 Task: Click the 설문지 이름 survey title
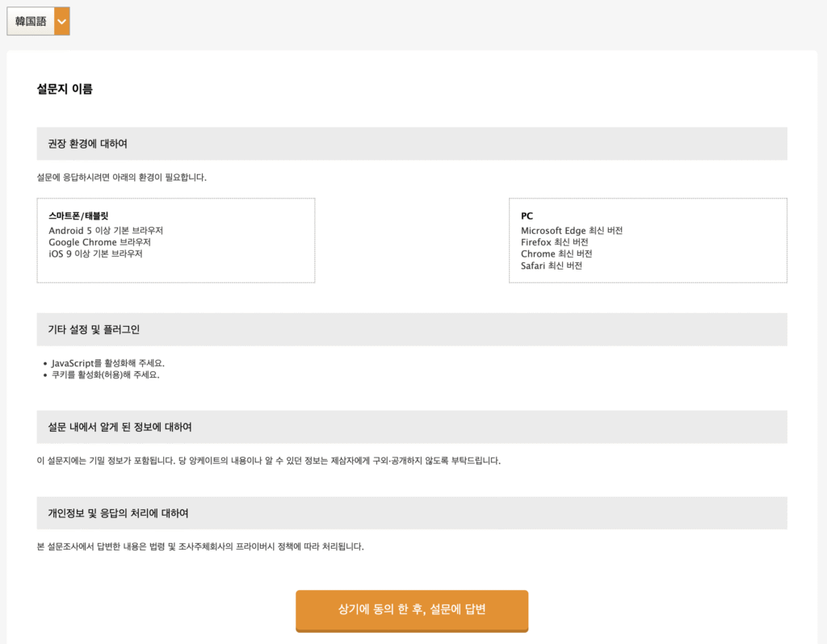pyautogui.click(x=65, y=90)
